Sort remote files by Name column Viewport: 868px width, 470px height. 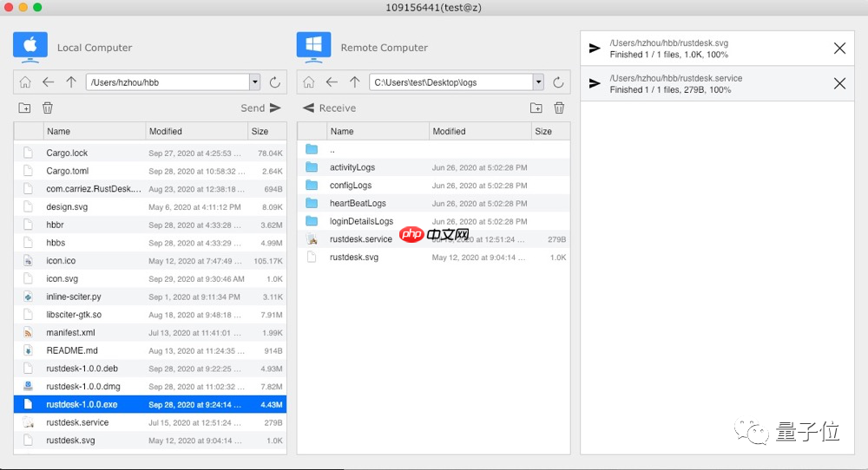point(378,131)
